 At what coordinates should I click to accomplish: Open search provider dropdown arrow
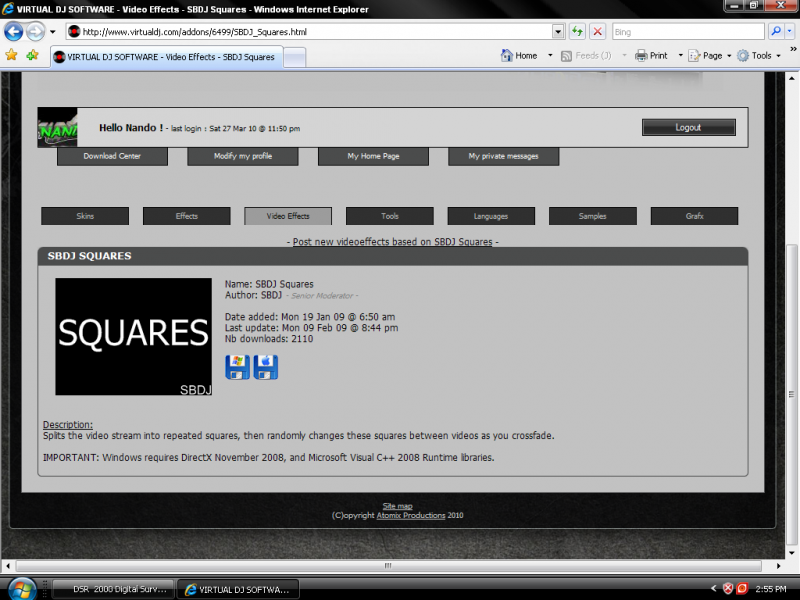(790, 32)
